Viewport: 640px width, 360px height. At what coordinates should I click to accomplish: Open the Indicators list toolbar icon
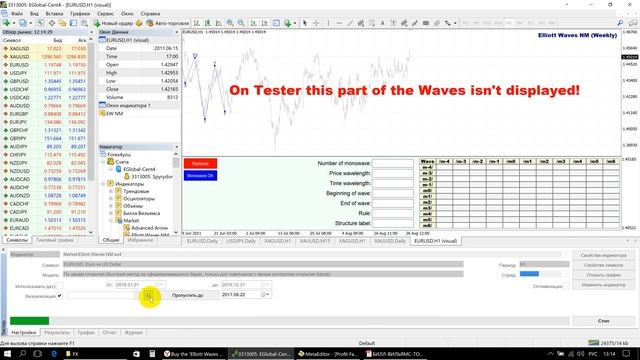click(288, 23)
